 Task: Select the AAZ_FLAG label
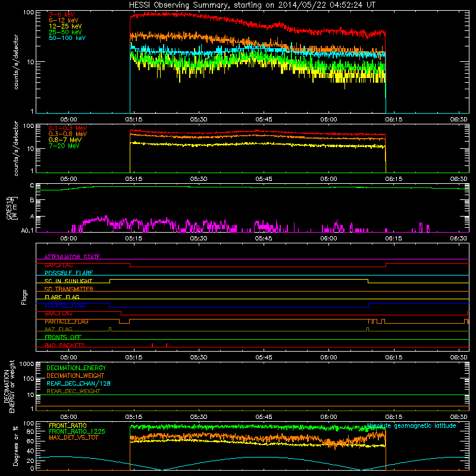point(58,329)
